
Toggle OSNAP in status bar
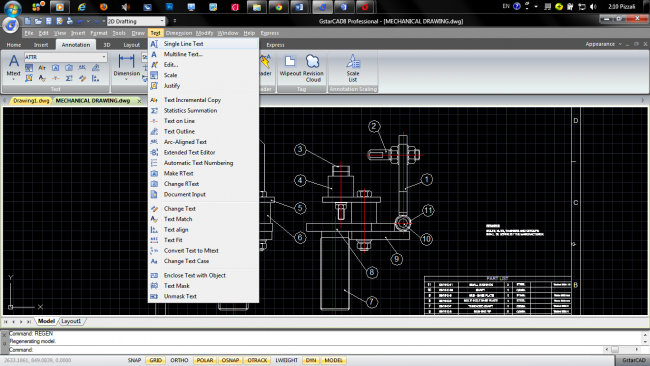click(230, 360)
